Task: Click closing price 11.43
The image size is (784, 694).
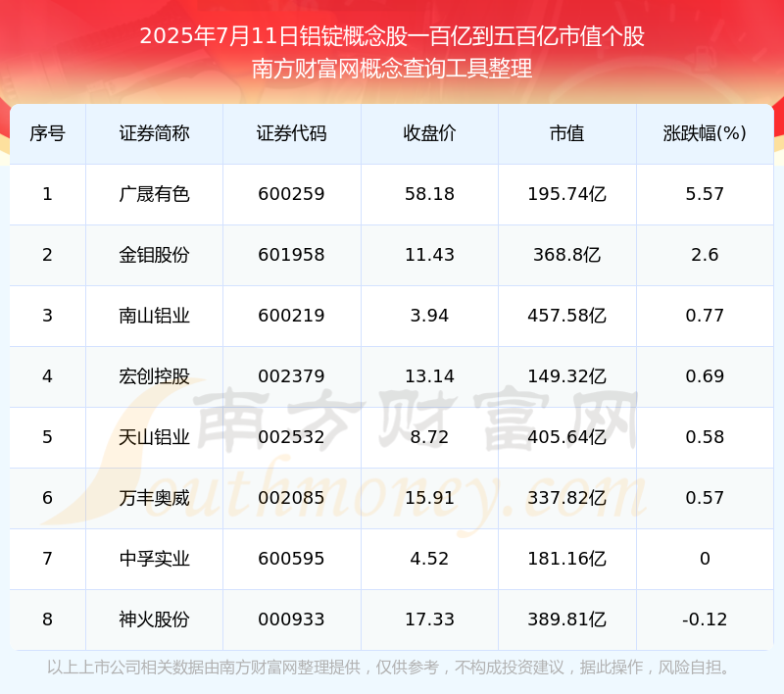Action: [x=429, y=255]
